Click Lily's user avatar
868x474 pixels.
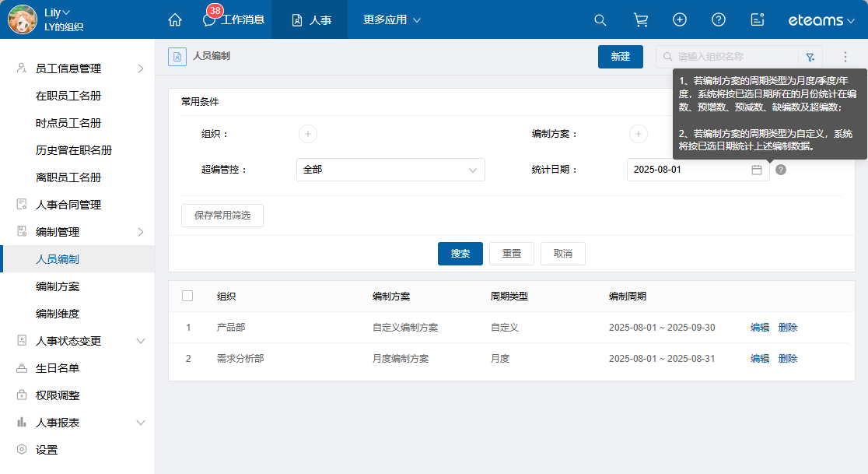[x=23, y=19]
